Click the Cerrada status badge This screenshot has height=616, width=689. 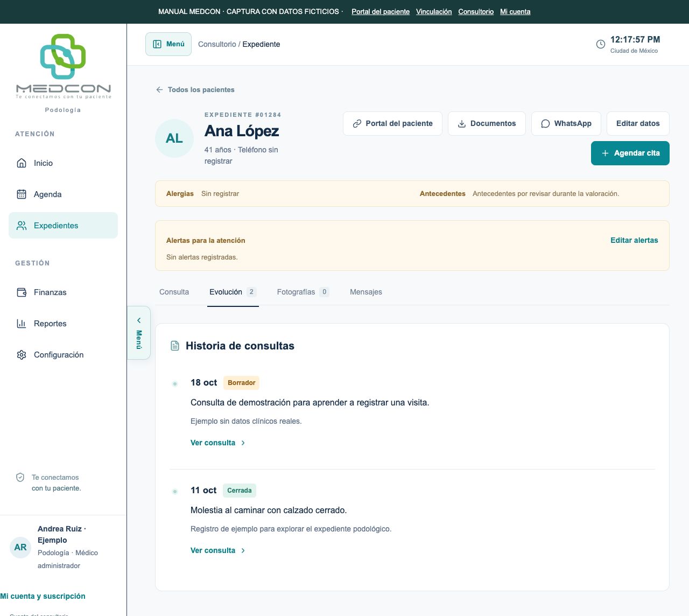(x=240, y=491)
